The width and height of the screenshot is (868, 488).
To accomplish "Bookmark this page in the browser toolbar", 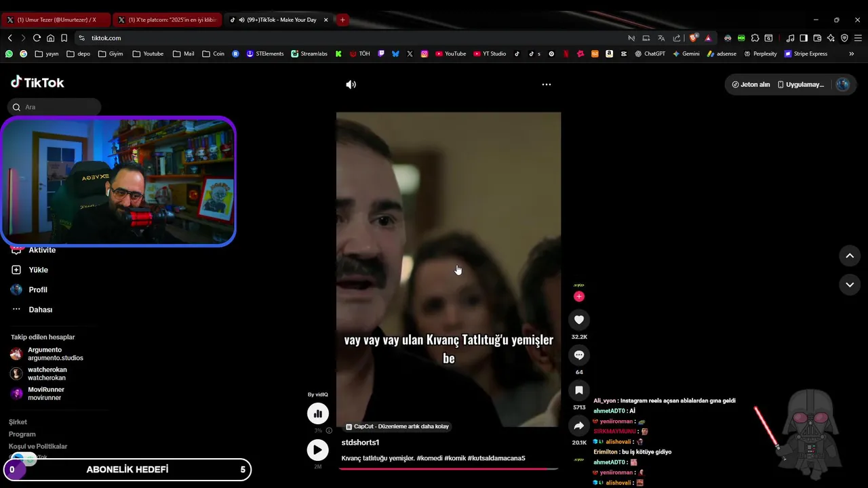I will pyautogui.click(x=64, y=38).
